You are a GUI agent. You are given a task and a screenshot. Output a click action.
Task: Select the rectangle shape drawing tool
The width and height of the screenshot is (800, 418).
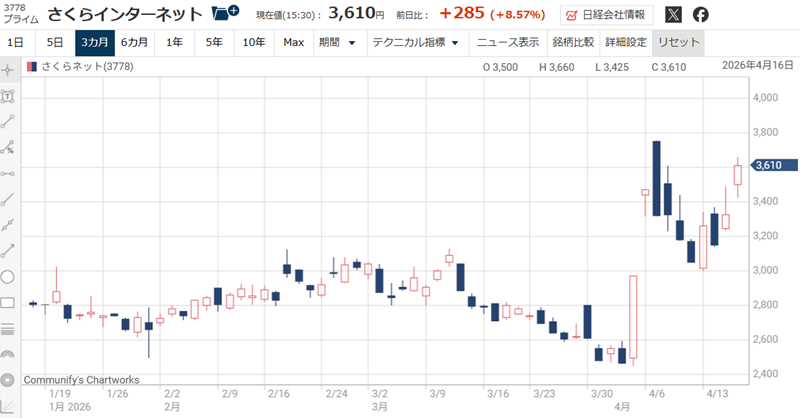click(x=9, y=303)
